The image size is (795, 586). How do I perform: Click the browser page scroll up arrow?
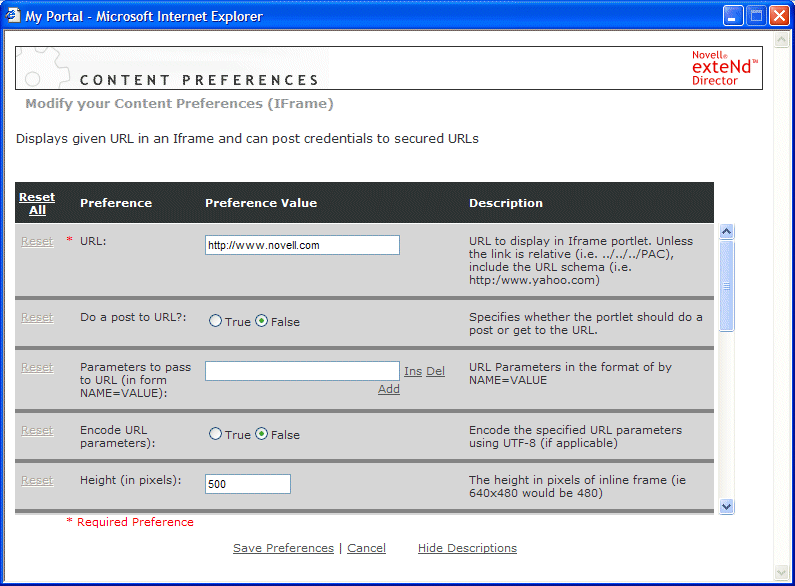(781, 40)
